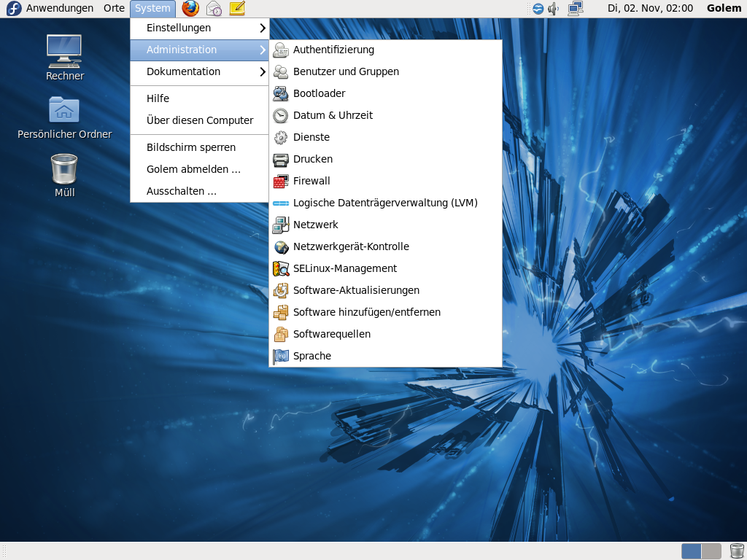Expand the Einstellungen submenu
Image resolution: width=747 pixels, height=560 pixels.
pos(179,28)
